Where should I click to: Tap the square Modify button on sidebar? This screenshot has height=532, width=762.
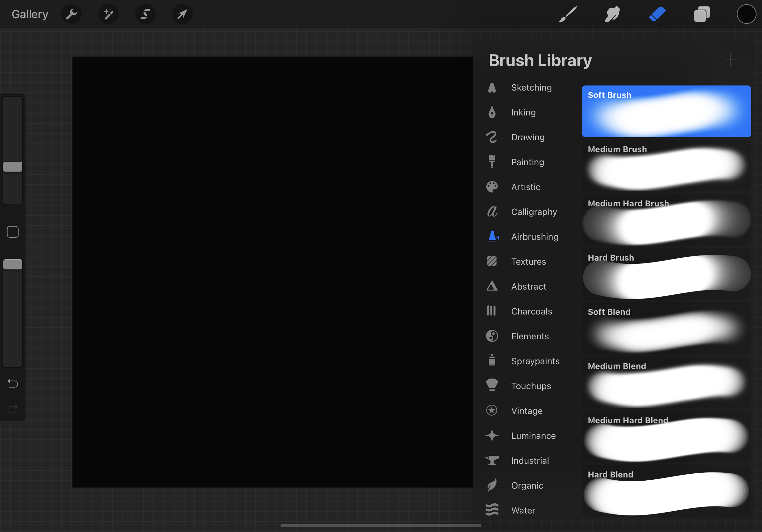pyautogui.click(x=13, y=232)
